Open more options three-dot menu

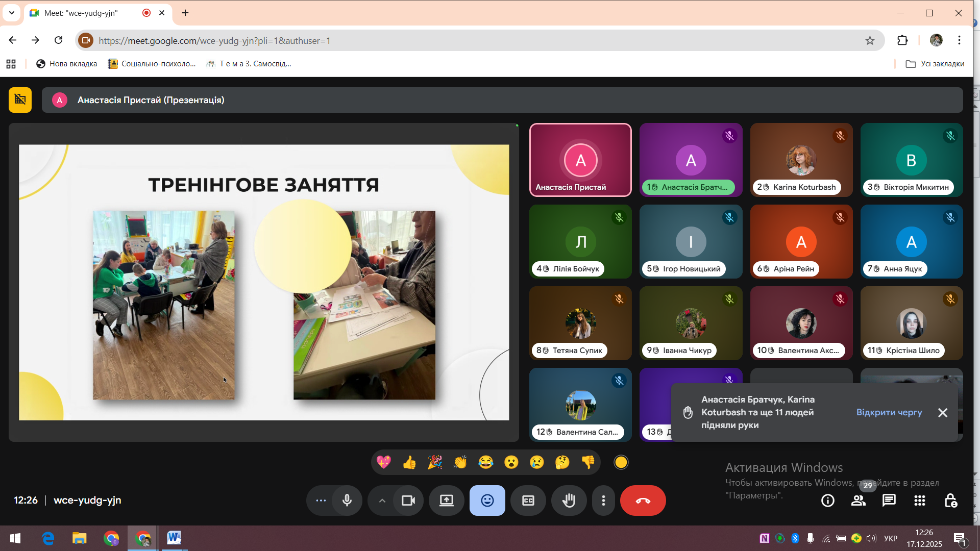point(603,500)
